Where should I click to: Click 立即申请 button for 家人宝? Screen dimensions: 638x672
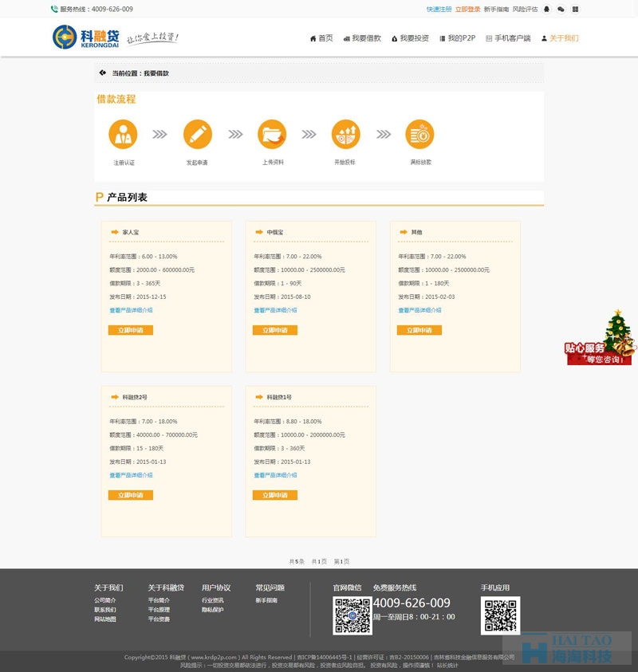pos(130,330)
